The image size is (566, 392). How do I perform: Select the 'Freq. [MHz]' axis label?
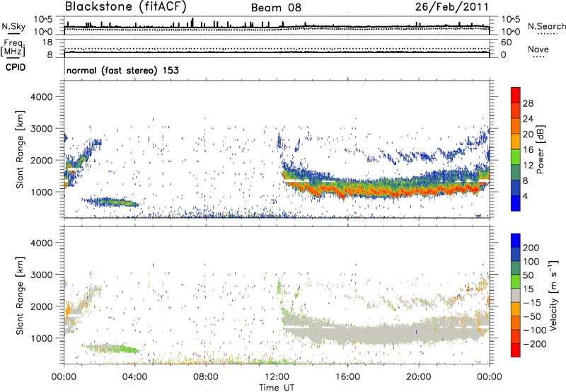click(13, 47)
